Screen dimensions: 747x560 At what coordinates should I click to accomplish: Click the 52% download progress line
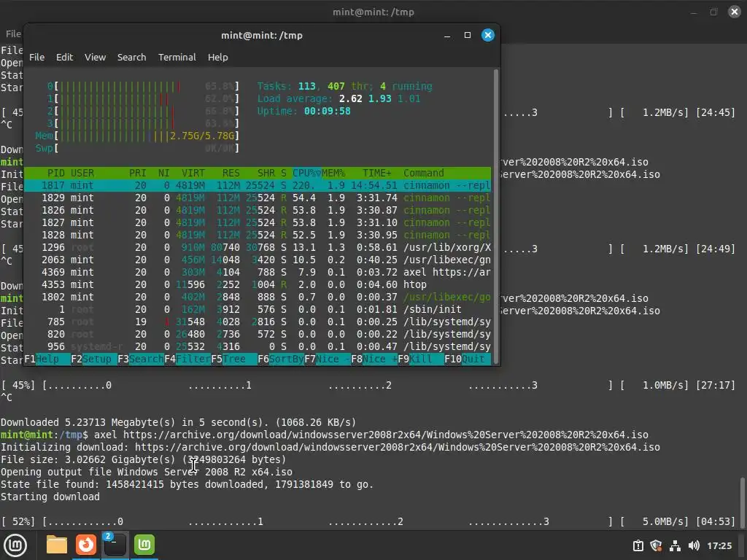point(368,521)
